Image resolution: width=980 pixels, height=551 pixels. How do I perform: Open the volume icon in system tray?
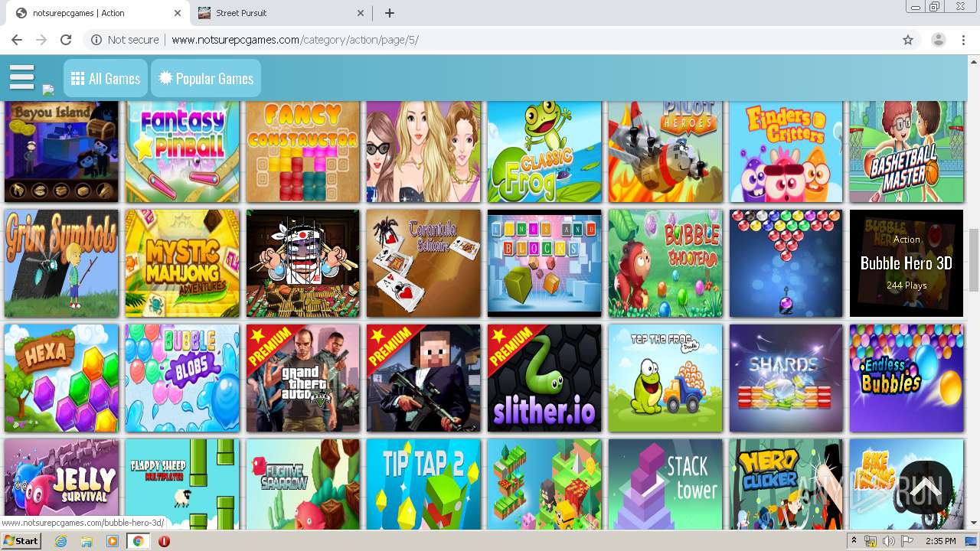coord(888,541)
